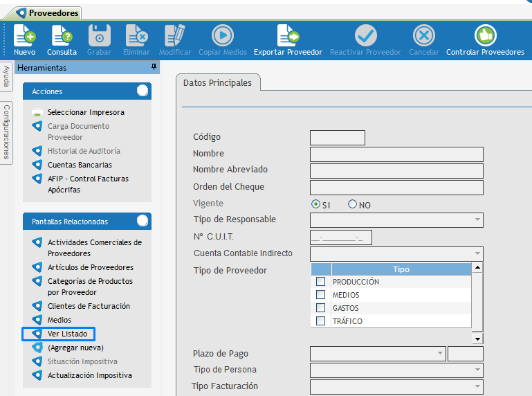Click the Nuevo toolbar icon

pyautogui.click(x=24, y=35)
